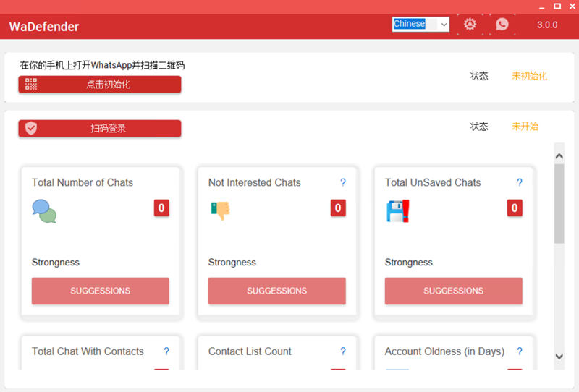
Task: Click Strongness label in Not Interested Chats card
Action: coord(232,263)
